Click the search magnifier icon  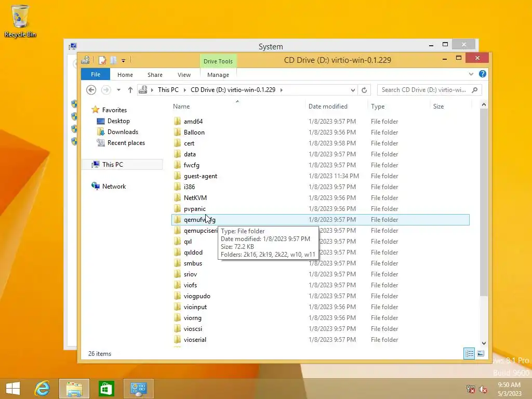475,90
